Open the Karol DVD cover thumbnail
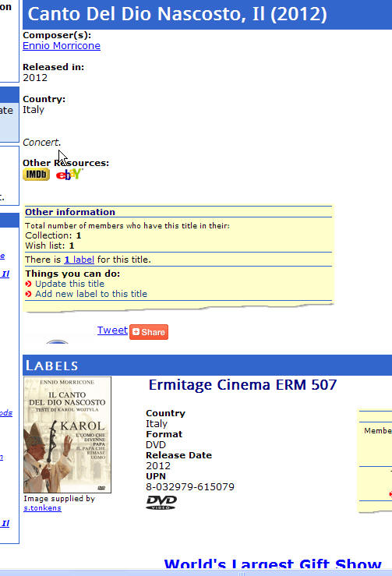Screen dimensions: 392x576 tap(67, 435)
